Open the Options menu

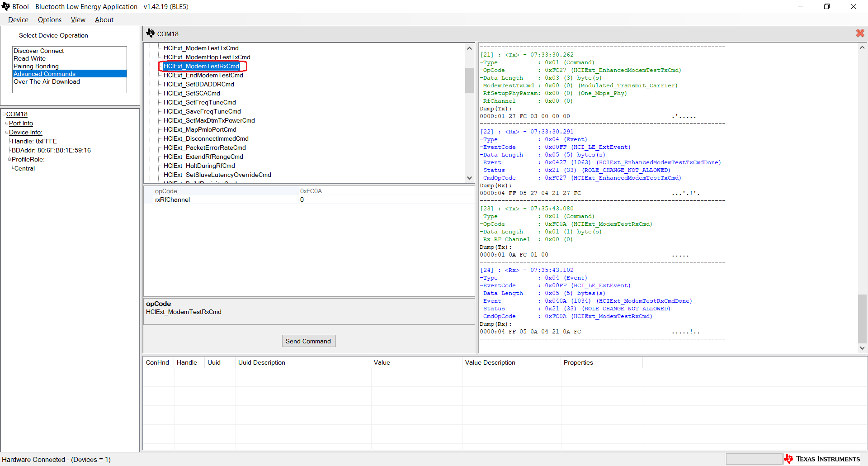(49, 20)
